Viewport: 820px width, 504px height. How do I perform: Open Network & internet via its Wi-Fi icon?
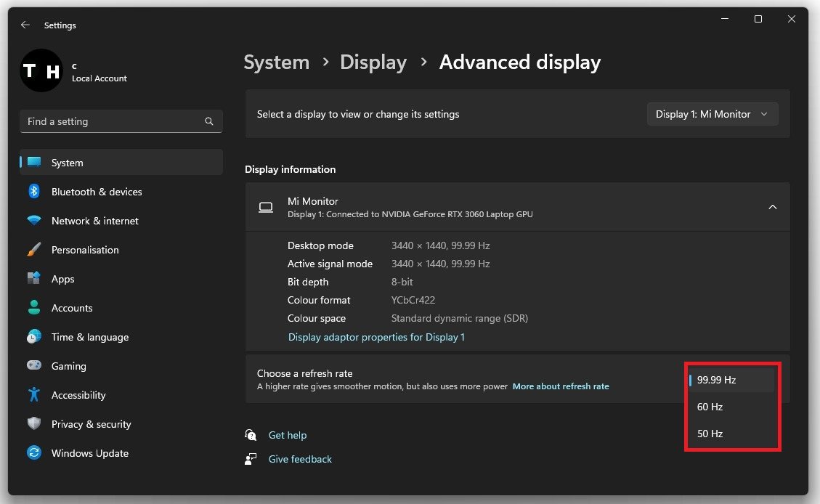point(34,221)
